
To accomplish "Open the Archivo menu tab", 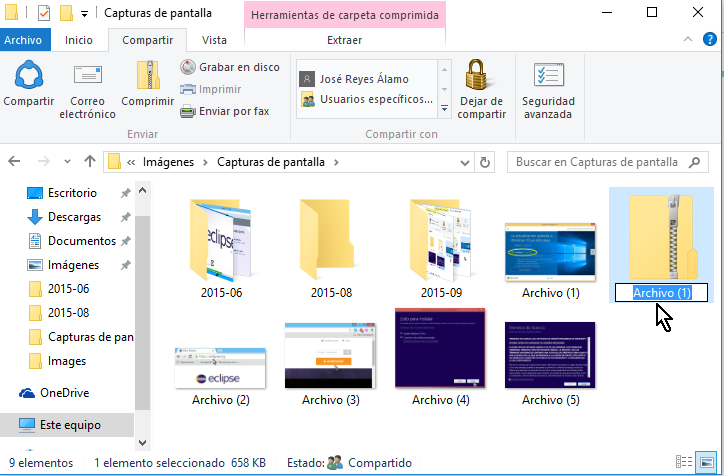I will click(x=23, y=40).
